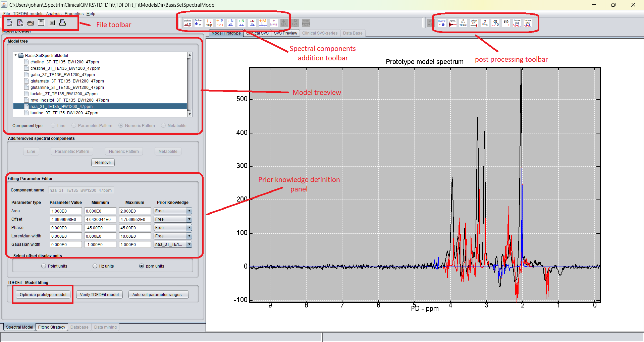Click the Phase minimum field
Viewport: 644px width, 342px height.
100,228
